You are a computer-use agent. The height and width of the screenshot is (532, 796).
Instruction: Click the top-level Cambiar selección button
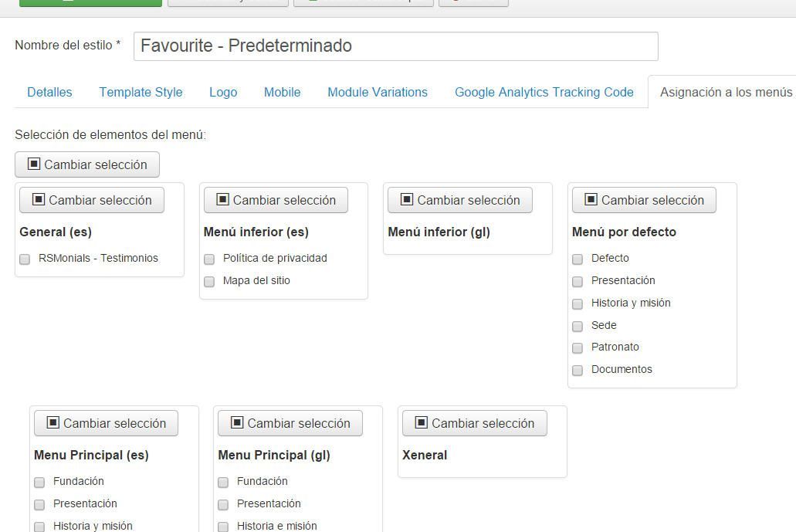point(86,164)
